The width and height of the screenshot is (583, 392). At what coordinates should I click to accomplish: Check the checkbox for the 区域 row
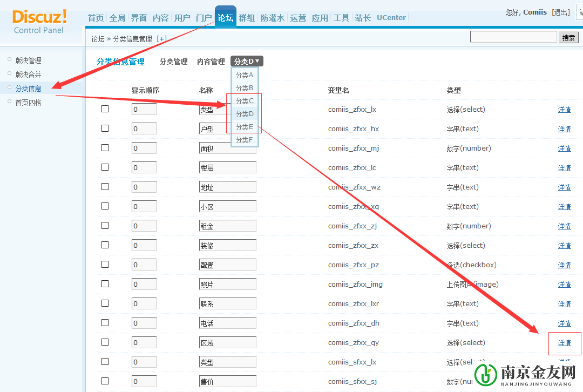[104, 342]
